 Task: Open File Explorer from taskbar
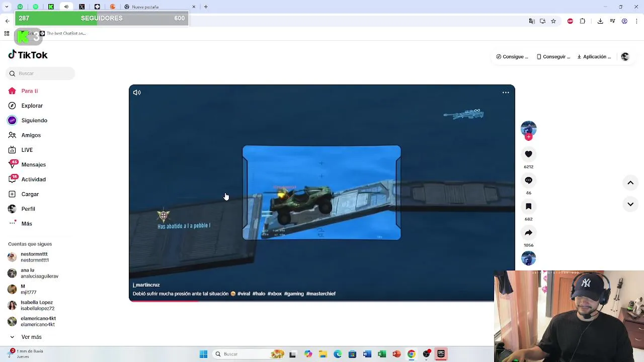pyautogui.click(x=323, y=354)
